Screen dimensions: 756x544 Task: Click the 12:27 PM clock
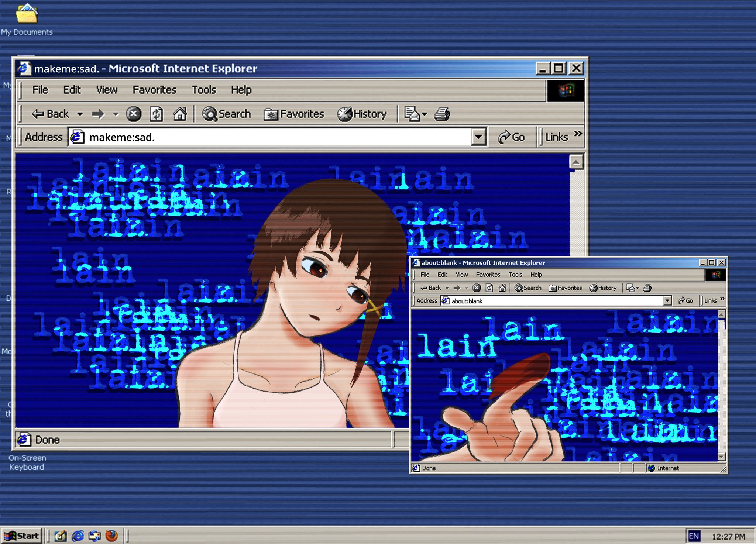[x=728, y=537]
